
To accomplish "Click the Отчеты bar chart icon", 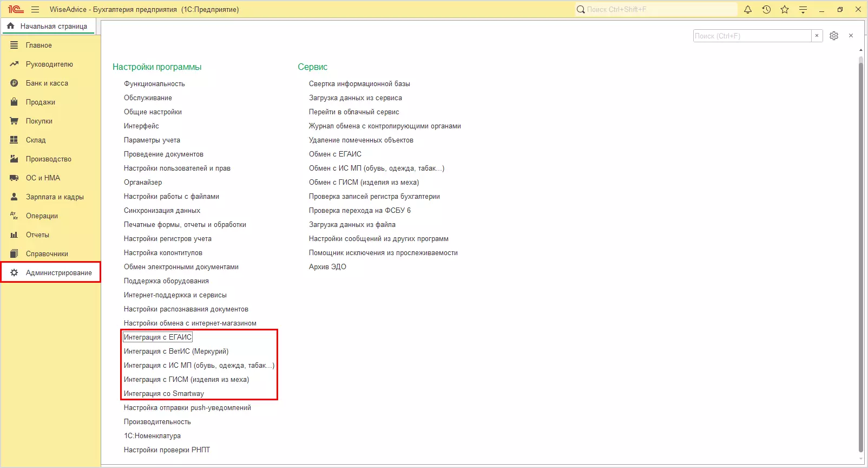I will (14, 235).
